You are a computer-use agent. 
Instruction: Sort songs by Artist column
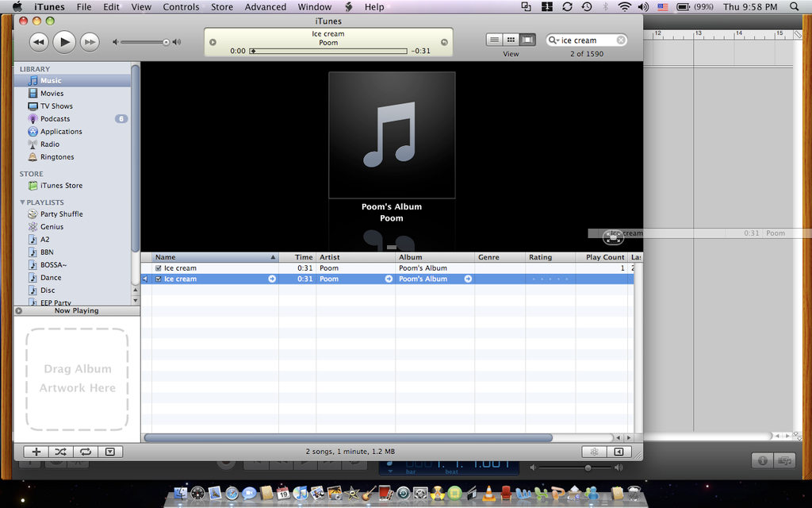coord(356,257)
